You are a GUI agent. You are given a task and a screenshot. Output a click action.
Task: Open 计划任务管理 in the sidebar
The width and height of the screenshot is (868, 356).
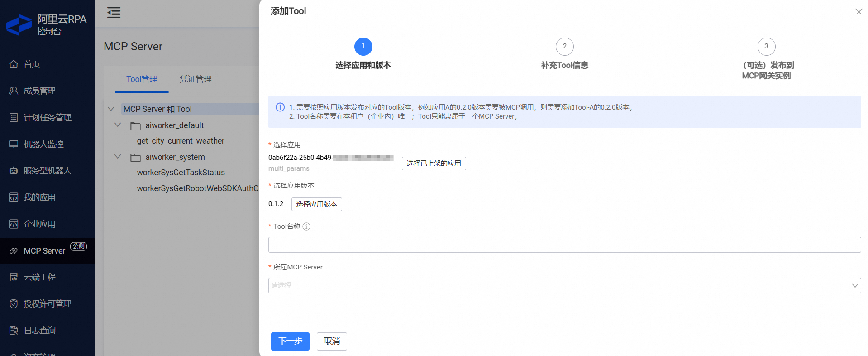point(48,117)
